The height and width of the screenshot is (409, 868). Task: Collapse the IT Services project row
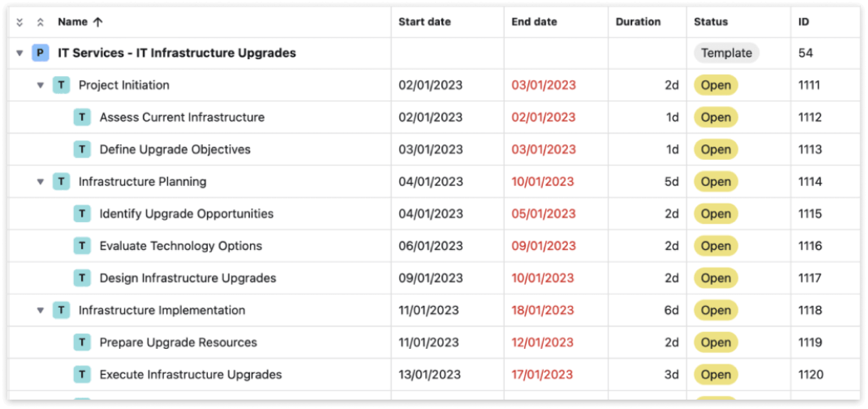(19, 53)
